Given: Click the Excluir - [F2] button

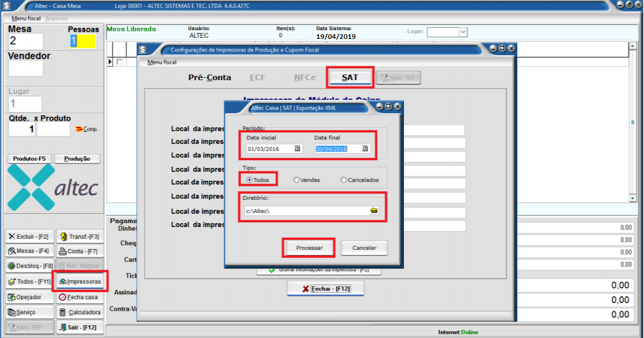Looking at the screenshot, I should click(x=30, y=237).
